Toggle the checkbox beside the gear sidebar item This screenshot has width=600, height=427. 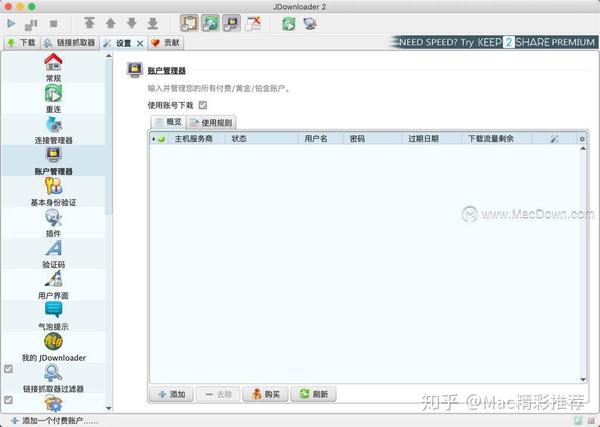pos(8,400)
